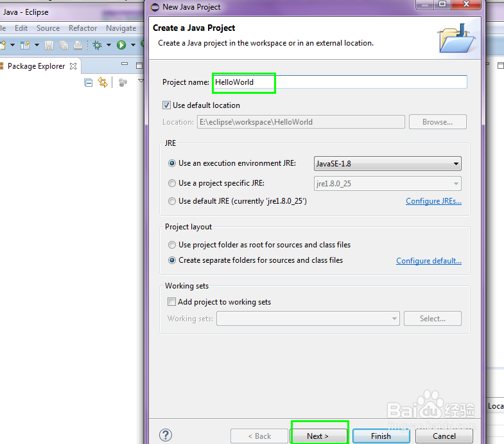The width and height of the screenshot is (504, 444).
Task: Click the < Back button
Action: [x=259, y=436]
